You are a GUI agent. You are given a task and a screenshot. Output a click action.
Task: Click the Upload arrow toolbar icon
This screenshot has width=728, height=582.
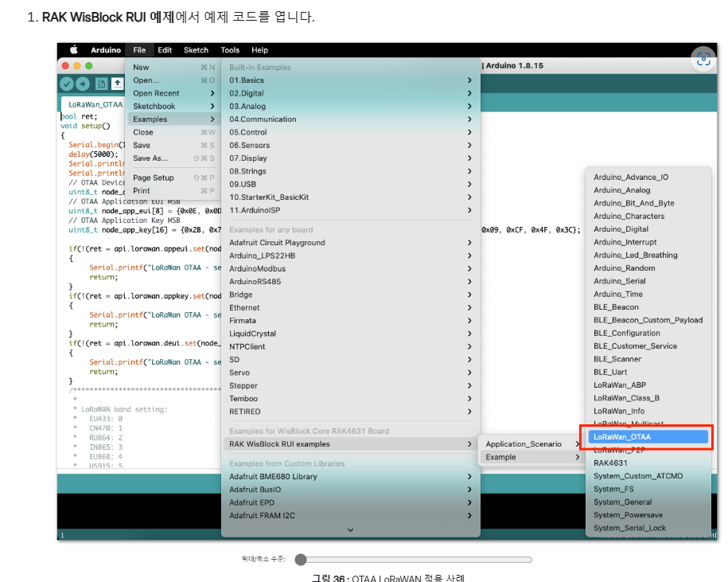click(x=83, y=84)
